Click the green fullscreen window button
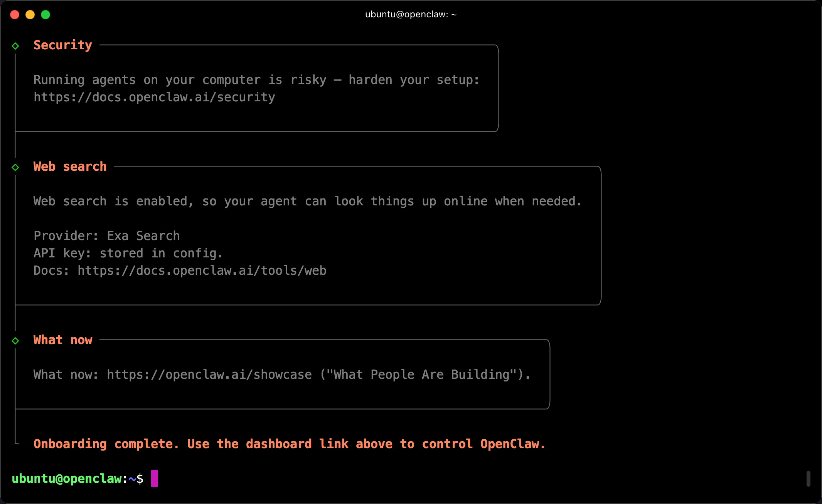The image size is (822, 504). coord(45,15)
